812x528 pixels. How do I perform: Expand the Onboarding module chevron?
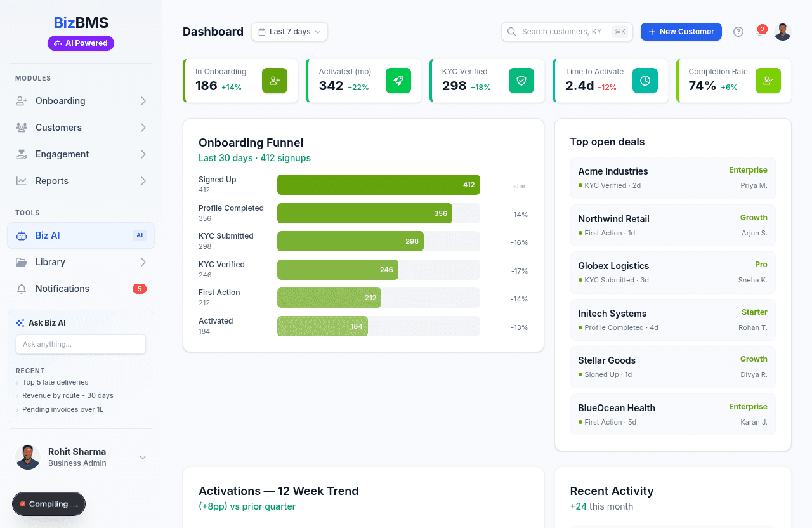click(x=143, y=101)
